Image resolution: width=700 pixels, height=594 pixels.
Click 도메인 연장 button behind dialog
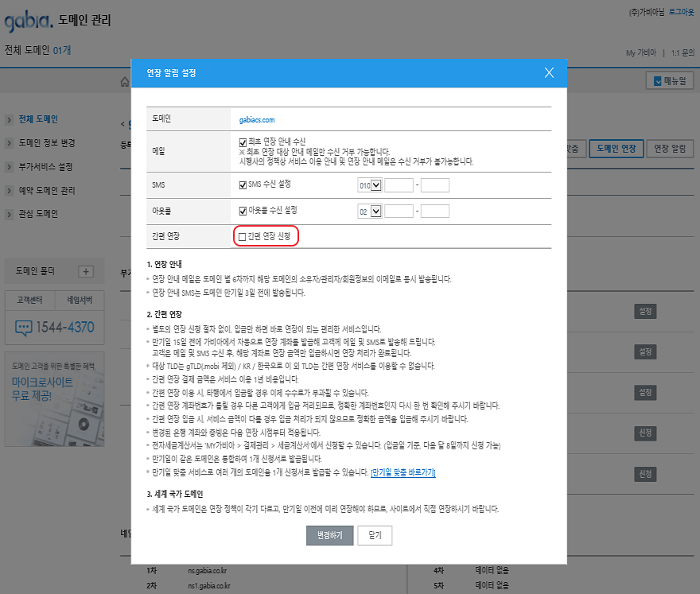point(616,149)
